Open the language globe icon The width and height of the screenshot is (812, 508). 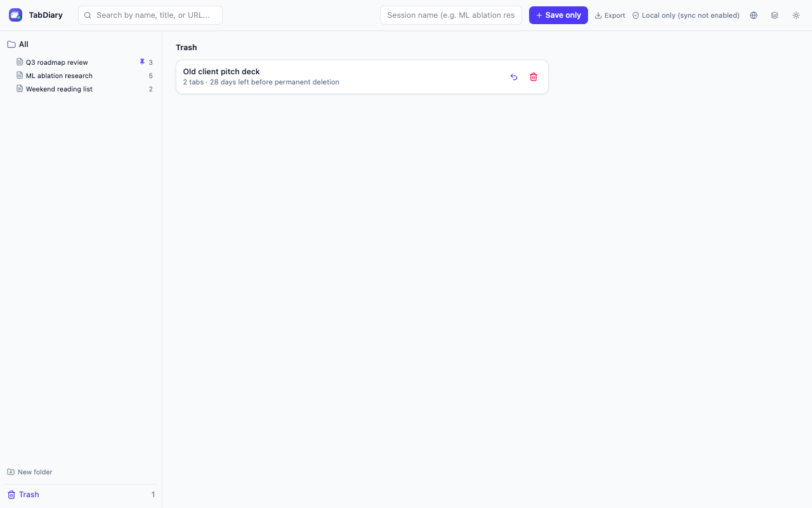754,15
